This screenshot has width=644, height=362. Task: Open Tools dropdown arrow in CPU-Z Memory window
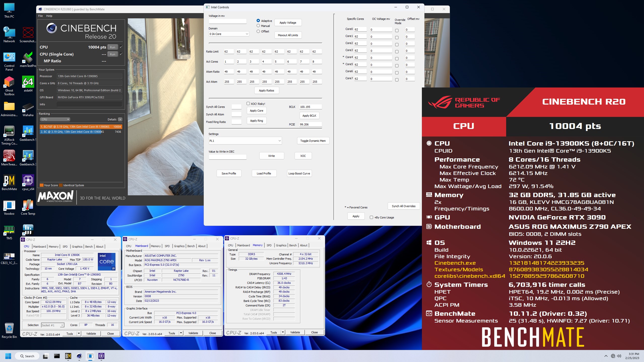[283, 332]
